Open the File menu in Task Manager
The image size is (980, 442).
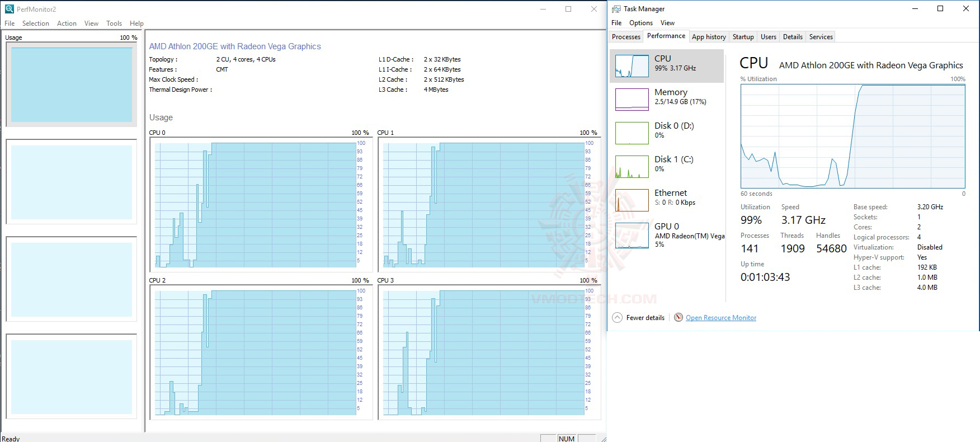616,23
